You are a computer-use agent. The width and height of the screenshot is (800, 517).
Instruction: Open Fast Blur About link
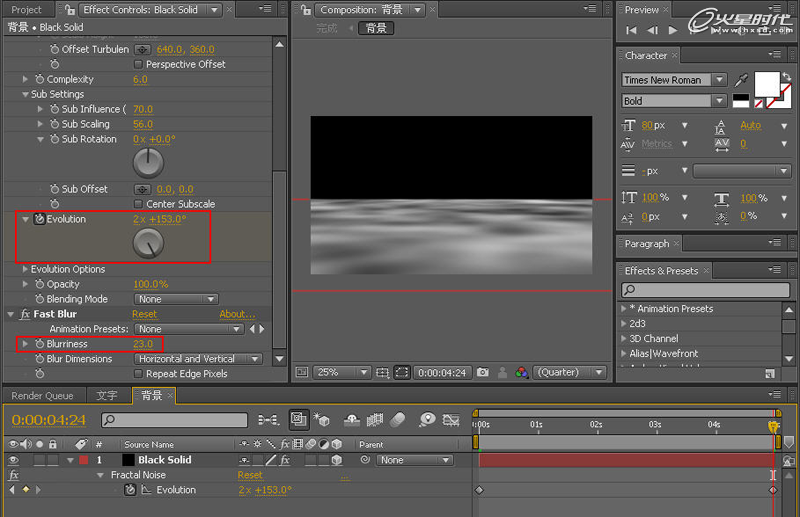coord(237,314)
